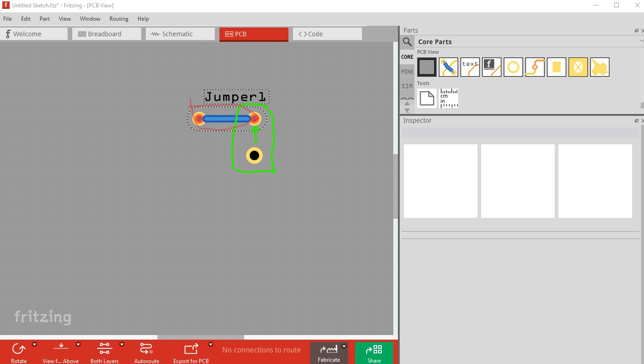Switch to the Code tab

coord(328,34)
